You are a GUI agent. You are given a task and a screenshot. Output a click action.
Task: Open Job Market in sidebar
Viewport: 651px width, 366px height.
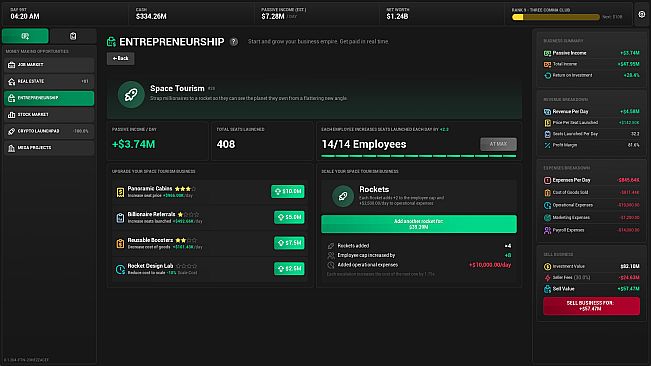(49, 65)
